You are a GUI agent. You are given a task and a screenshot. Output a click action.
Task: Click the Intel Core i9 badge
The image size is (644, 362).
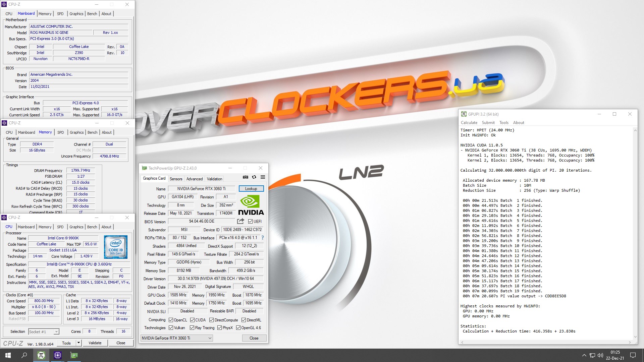(x=116, y=247)
